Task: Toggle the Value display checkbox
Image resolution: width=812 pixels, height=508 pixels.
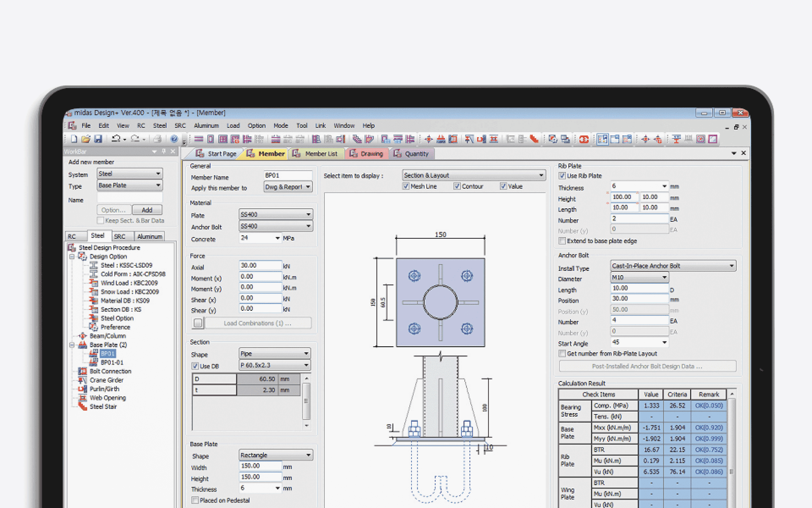Action: coord(503,186)
